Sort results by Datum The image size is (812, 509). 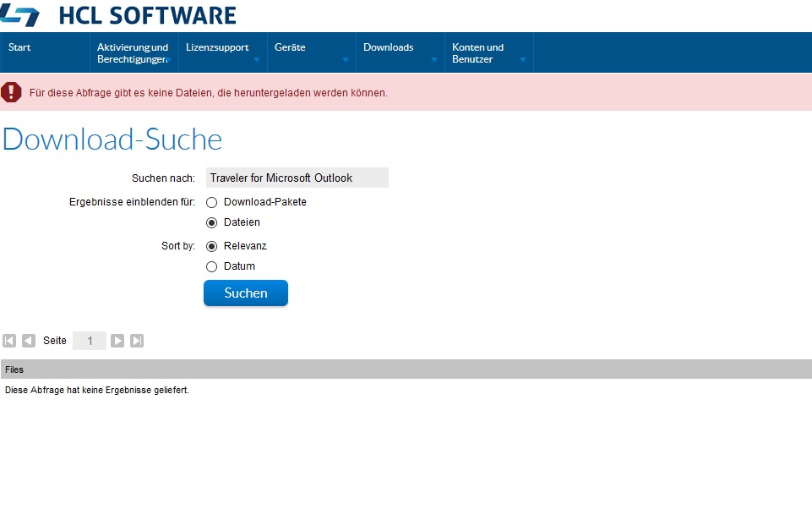212,266
